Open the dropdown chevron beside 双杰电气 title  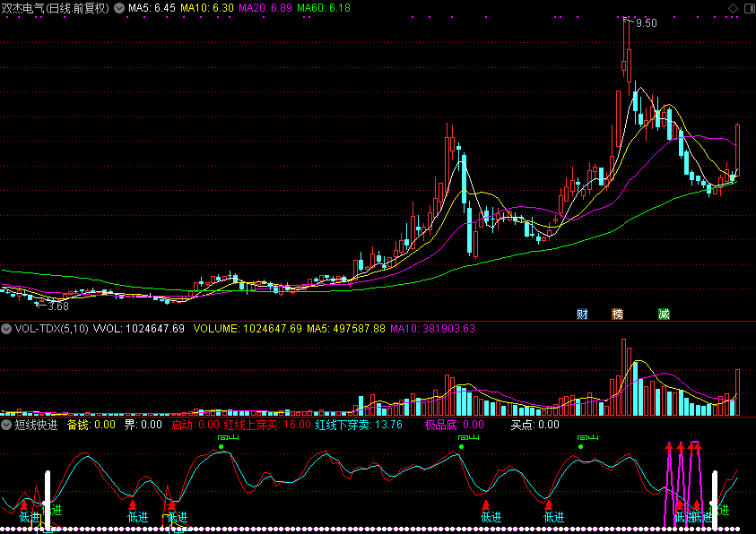point(119,8)
